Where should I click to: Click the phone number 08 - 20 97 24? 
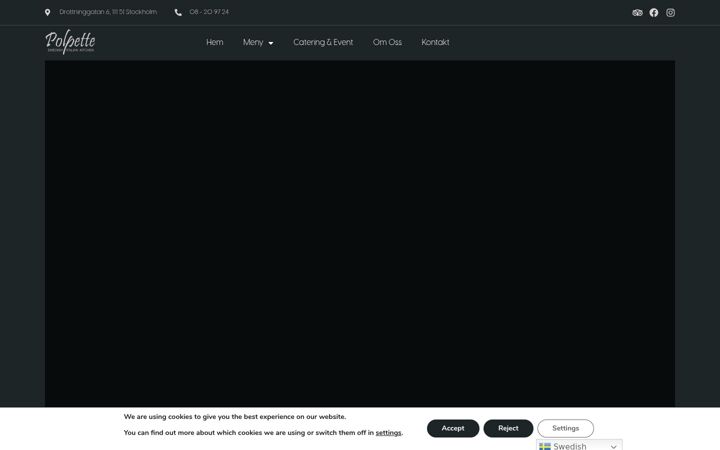(x=209, y=12)
